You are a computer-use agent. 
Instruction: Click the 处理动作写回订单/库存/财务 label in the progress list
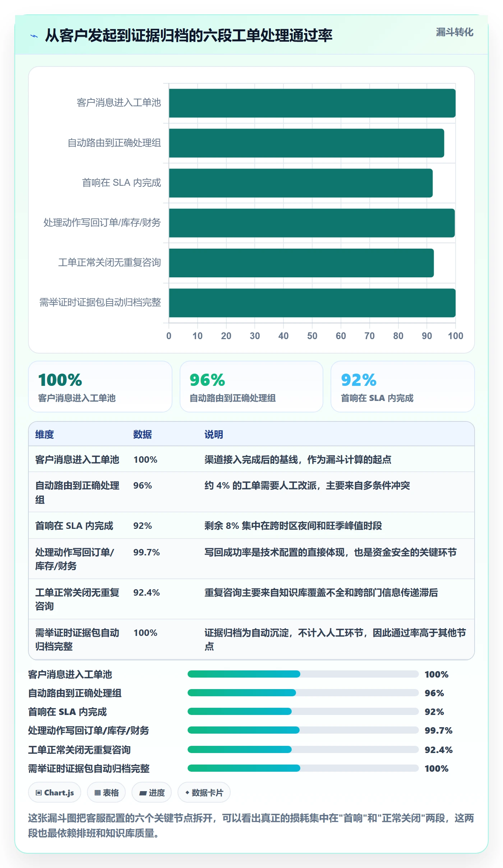pos(89,730)
